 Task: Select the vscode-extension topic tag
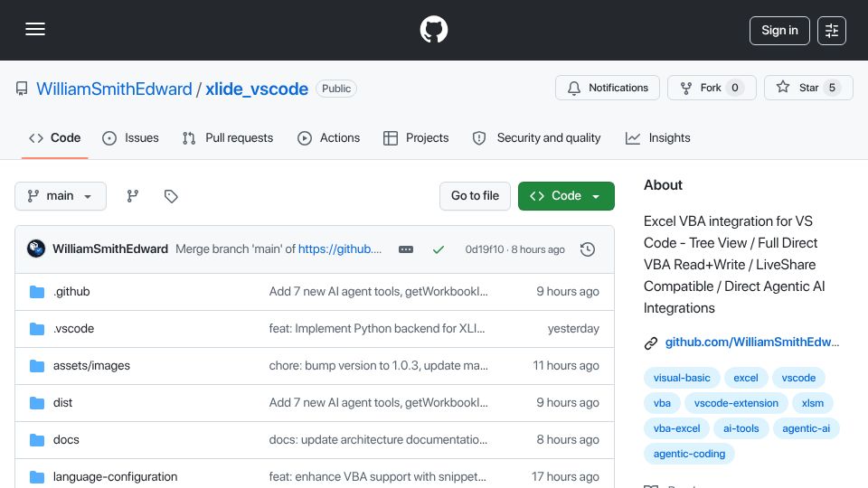(x=736, y=403)
